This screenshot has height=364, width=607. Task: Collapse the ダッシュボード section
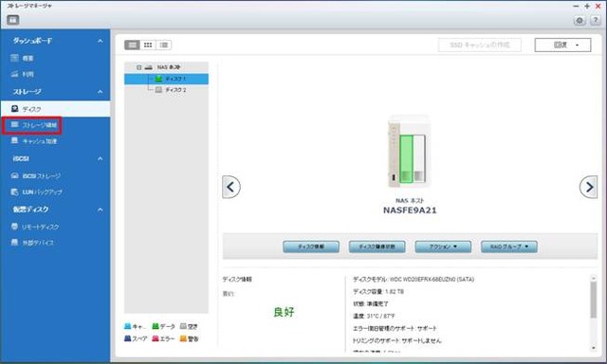pos(101,41)
